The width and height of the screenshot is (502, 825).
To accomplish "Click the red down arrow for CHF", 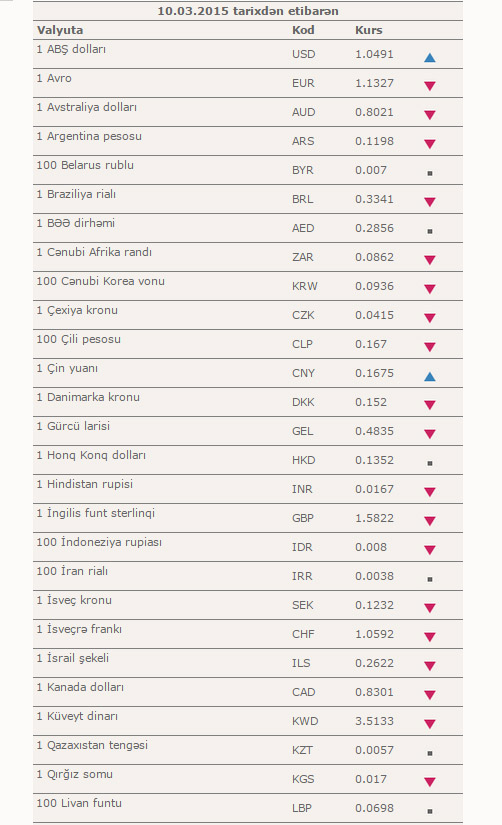I will click(x=429, y=637).
